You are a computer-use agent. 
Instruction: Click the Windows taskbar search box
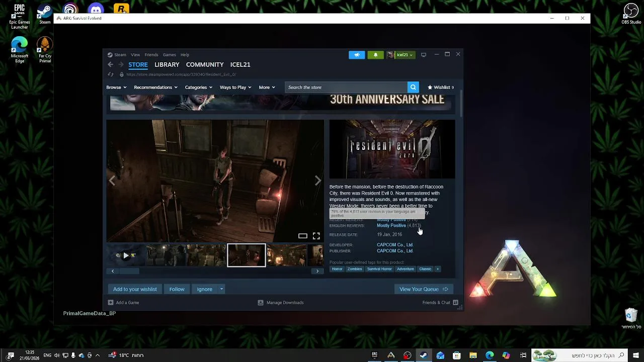580,355
